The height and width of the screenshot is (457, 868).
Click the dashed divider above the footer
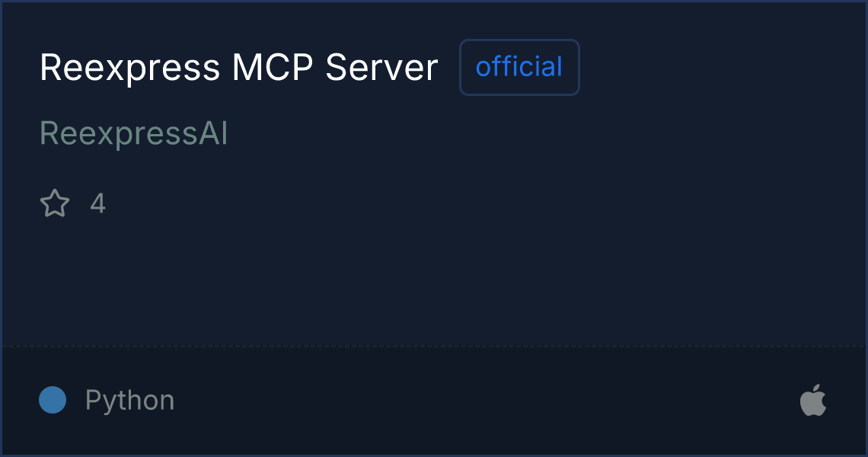(434, 347)
